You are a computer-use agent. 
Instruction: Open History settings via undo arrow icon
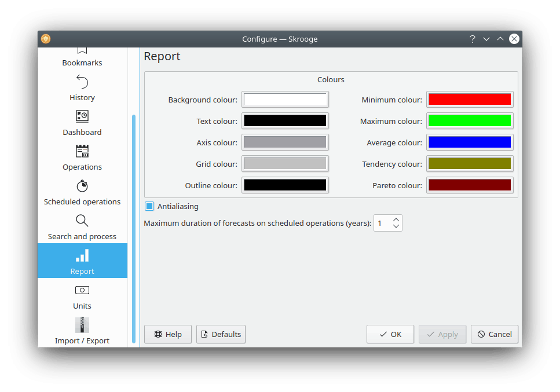(82, 82)
